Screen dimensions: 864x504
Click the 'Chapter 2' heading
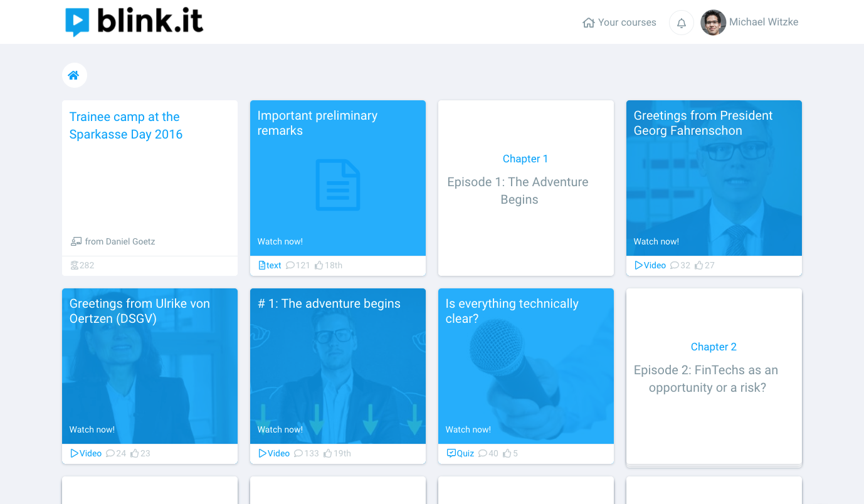tap(714, 347)
